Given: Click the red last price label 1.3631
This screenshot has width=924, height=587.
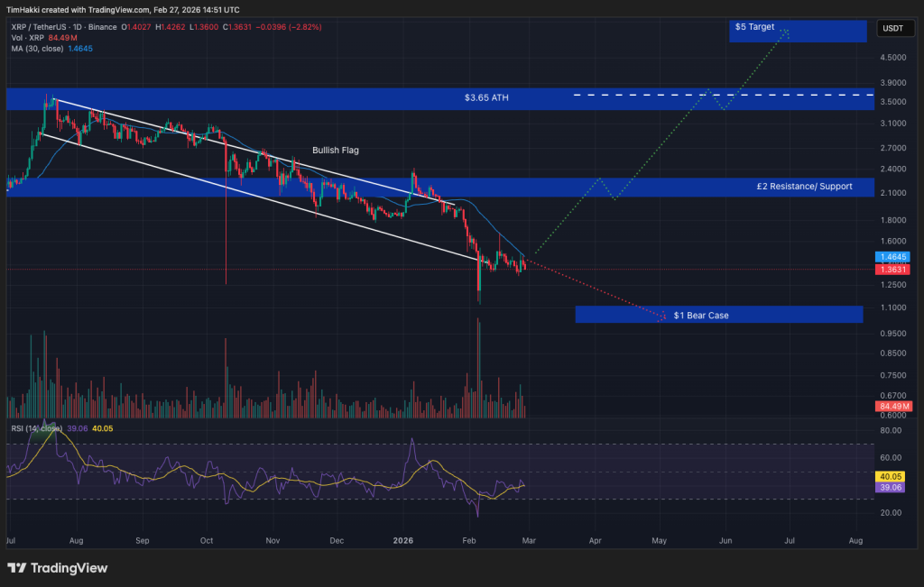Looking at the screenshot, I should [892, 268].
